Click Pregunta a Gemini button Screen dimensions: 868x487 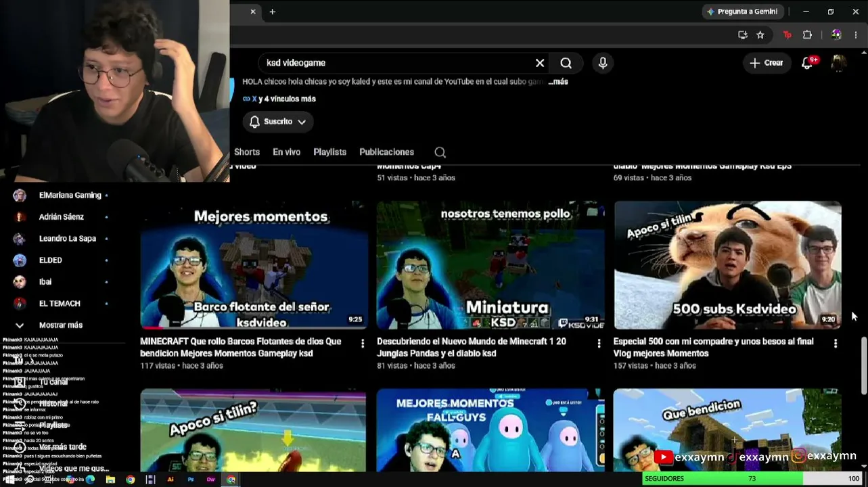point(742,11)
